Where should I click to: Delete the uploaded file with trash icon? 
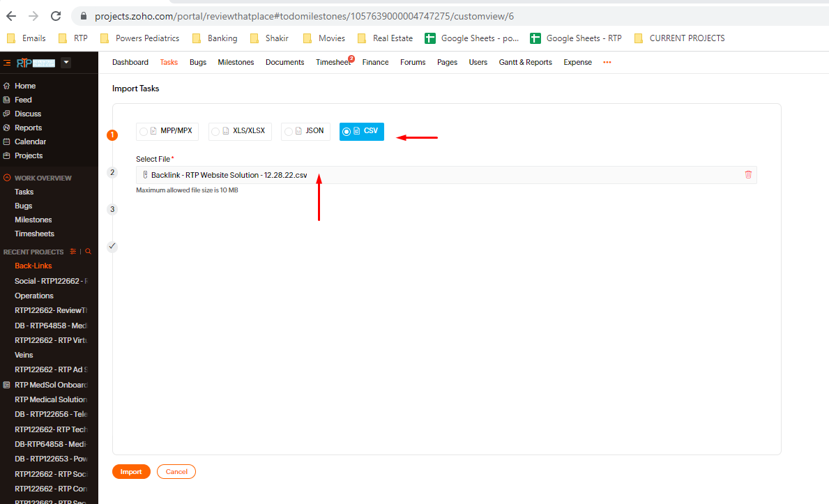748,174
